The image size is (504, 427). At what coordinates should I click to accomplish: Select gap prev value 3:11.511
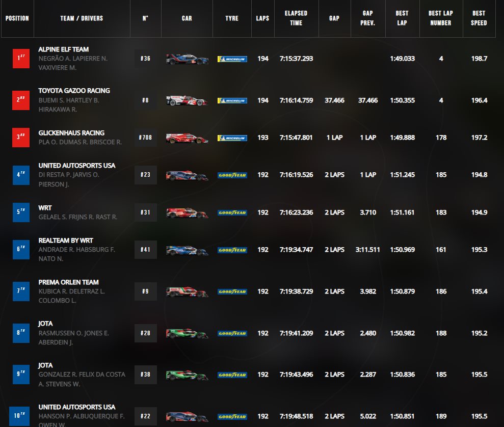click(368, 250)
